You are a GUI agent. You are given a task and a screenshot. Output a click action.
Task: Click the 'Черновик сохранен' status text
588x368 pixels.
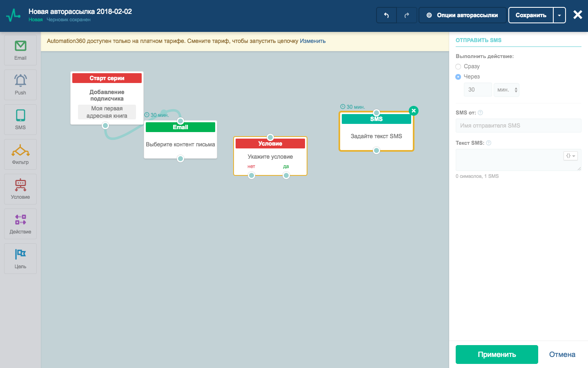pyautogui.click(x=69, y=20)
